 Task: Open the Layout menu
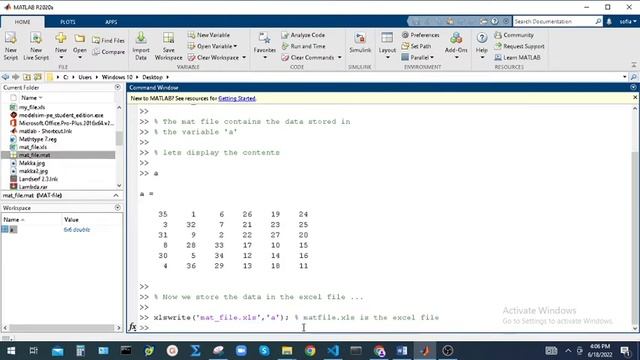point(387,46)
